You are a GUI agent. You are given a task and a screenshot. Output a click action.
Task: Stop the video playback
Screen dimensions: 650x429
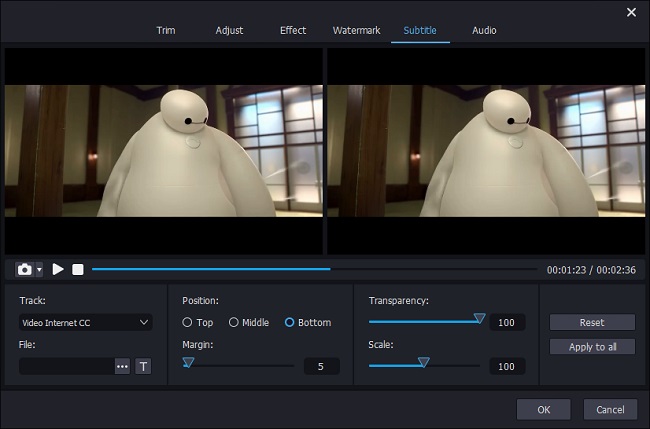point(78,269)
